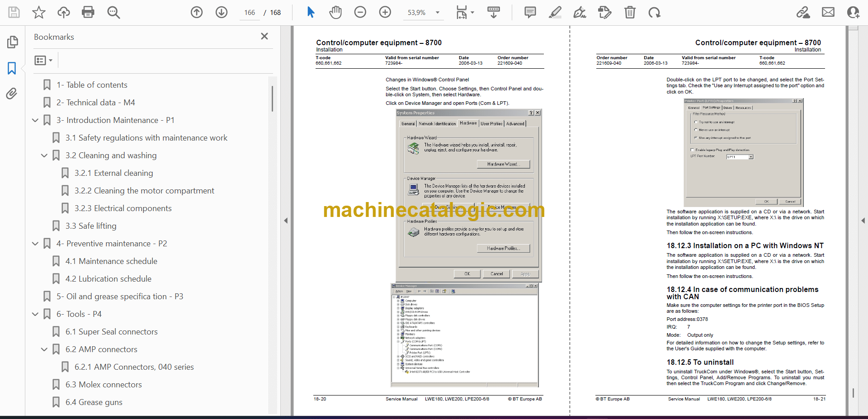The width and height of the screenshot is (868, 419).
Task: Jump to 5- Oil and grease specification
Action: tap(120, 297)
